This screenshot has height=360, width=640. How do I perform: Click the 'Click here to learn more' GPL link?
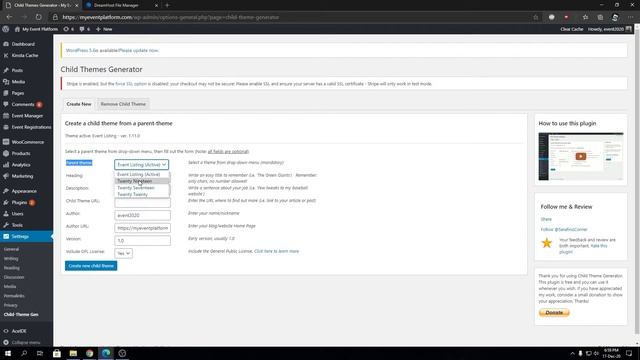point(276,251)
